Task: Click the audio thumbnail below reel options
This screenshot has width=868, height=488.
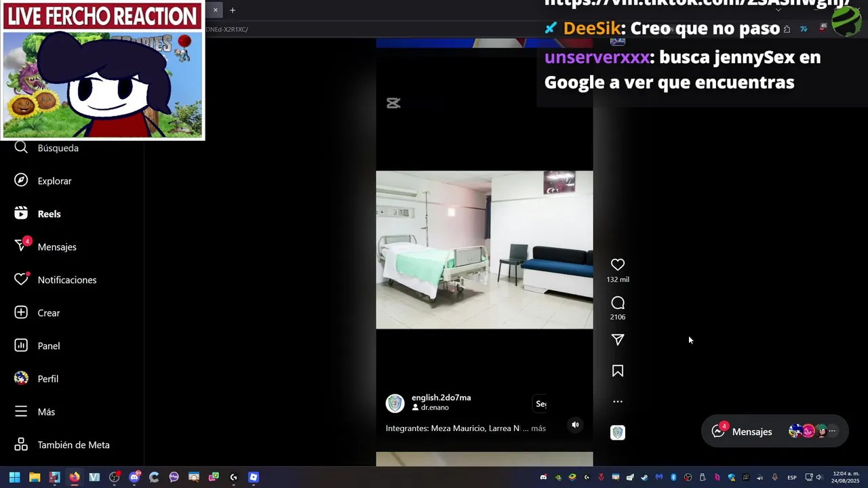Action: pyautogui.click(x=618, y=432)
